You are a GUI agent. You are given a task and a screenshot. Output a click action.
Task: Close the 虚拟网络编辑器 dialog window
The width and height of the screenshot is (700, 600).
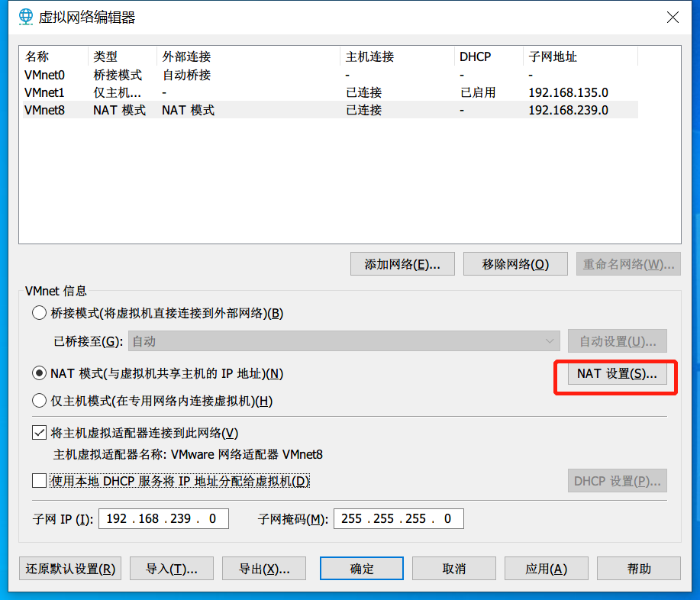pyautogui.click(x=673, y=18)
